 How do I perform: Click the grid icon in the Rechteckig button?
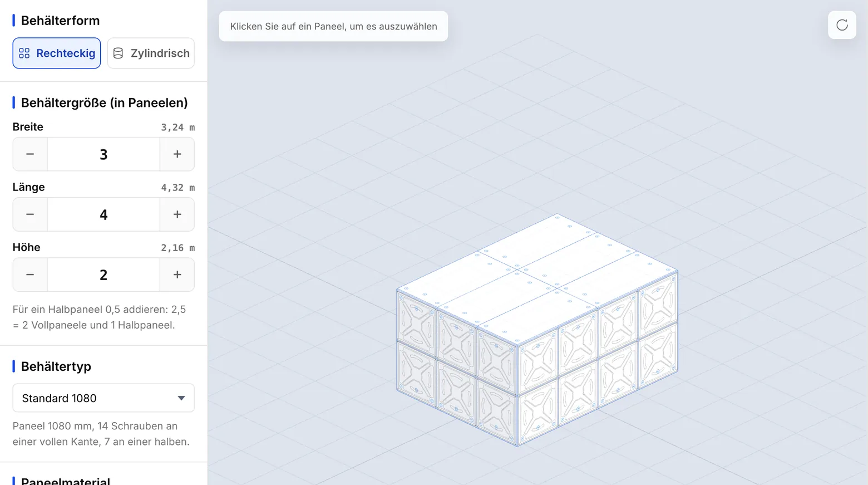pos(24,53)
